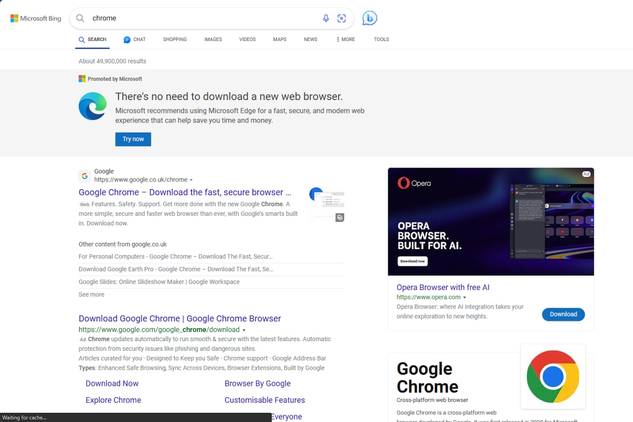Click the magnifier icon in search box
Viewport: 633px width, 422px height.
point(80,18)
